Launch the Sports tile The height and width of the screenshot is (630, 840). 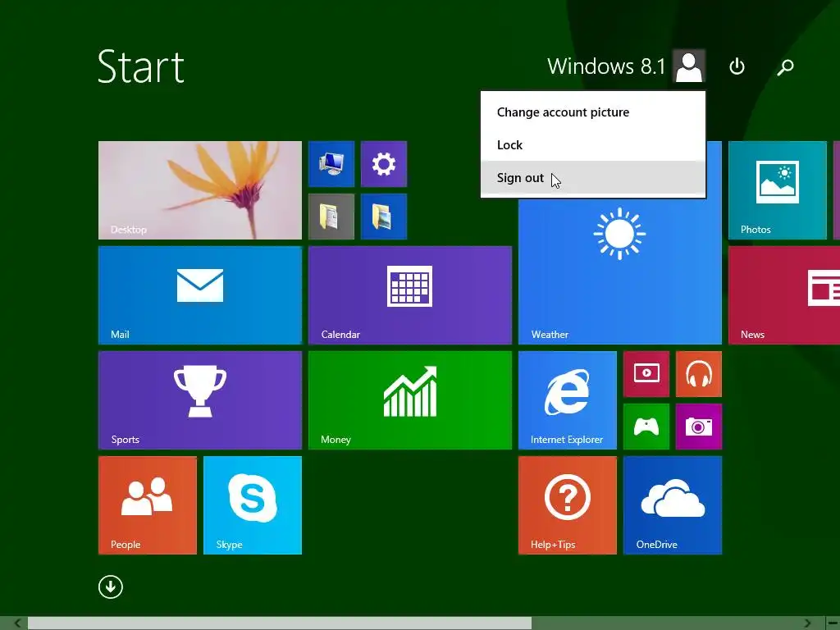(x=200, y=400)
